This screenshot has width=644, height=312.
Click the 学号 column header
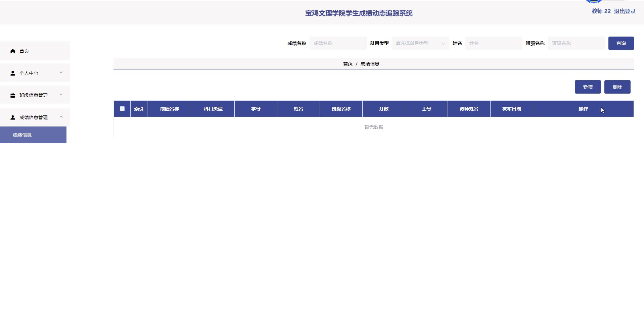256,109
